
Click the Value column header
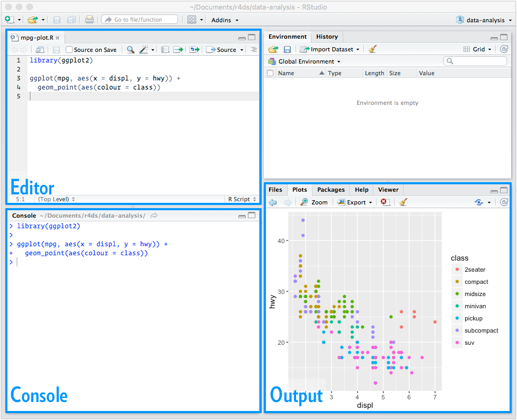(x=463, y=73)
